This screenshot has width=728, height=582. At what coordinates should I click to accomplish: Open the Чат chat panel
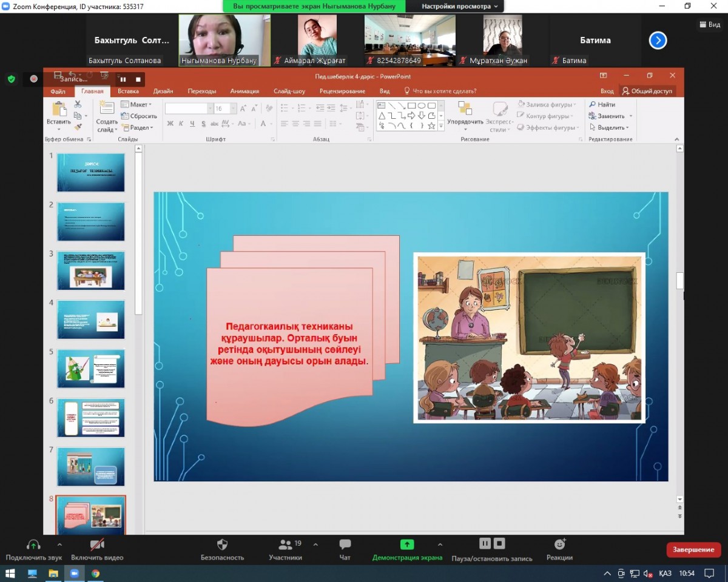345,544
